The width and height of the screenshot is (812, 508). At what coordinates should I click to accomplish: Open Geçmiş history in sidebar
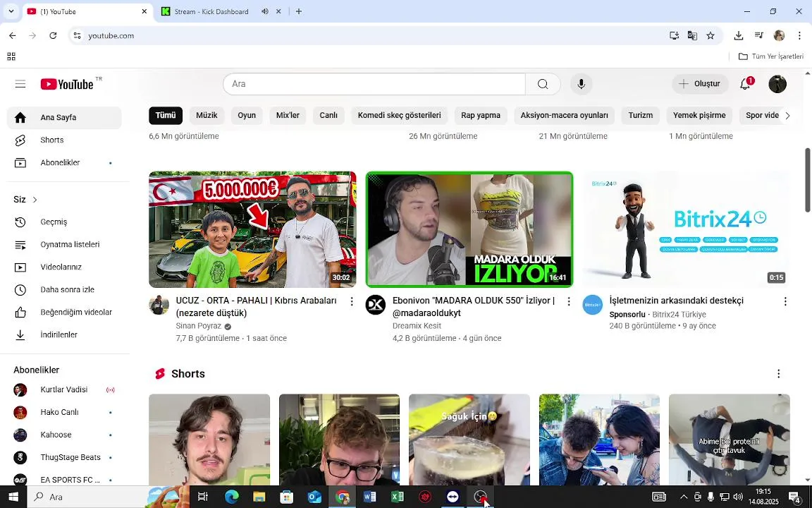(64, 222)
